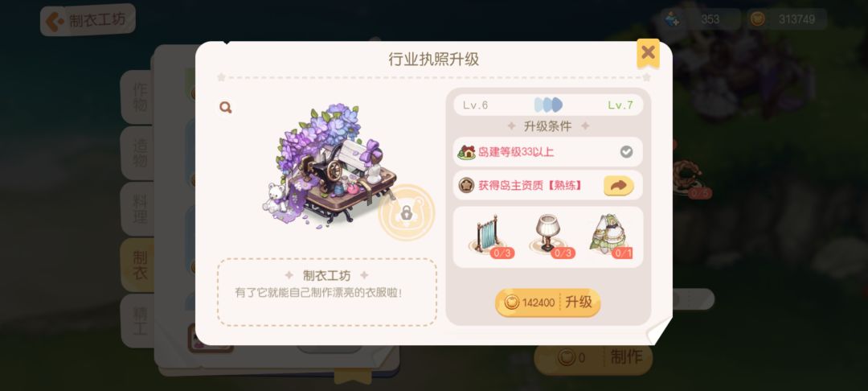Close the 行业执照升级 dialog
The height and width of the screenshot is (391, 868).
pos(648,52)
